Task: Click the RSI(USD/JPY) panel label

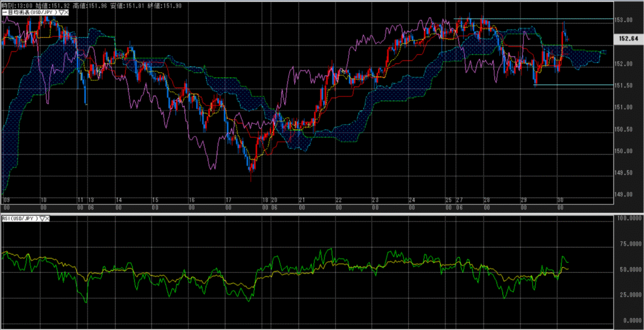Action: (20, 219)
